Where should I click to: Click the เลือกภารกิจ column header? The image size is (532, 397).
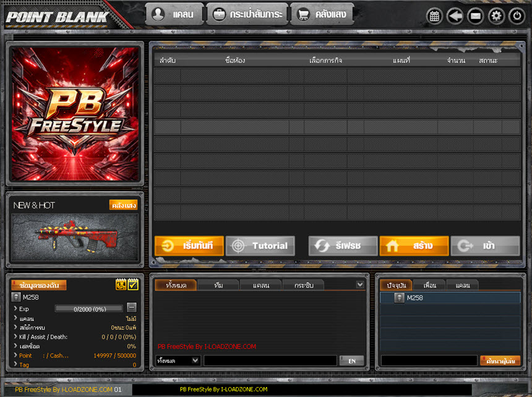tap(325, 61)
